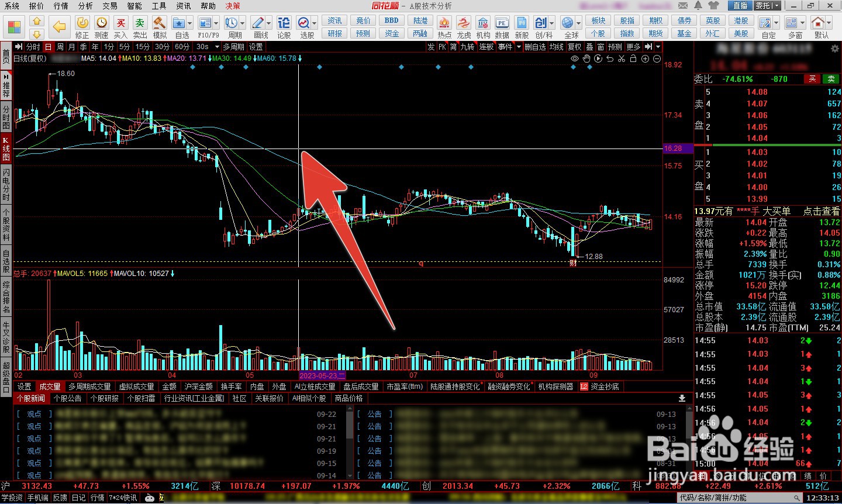The width and height of the screenshot is (842, 504).
Task: Open the 工具 menu
Action: pyautogui.click(x=159, y=6)
